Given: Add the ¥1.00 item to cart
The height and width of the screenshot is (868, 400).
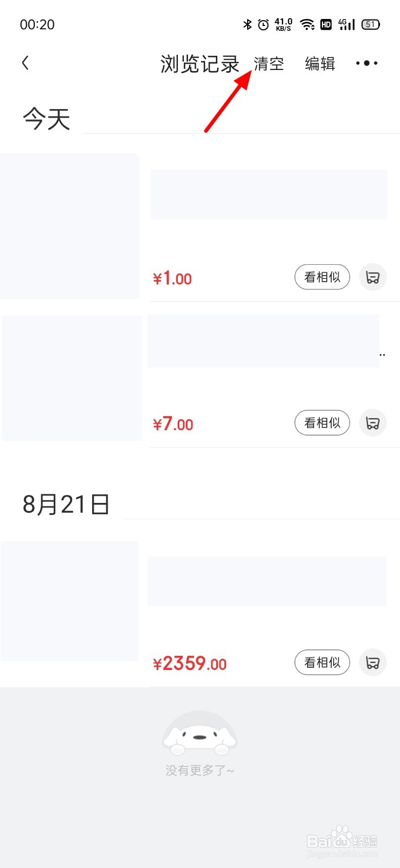Looking at the screenshot, I should coord(373,277).
